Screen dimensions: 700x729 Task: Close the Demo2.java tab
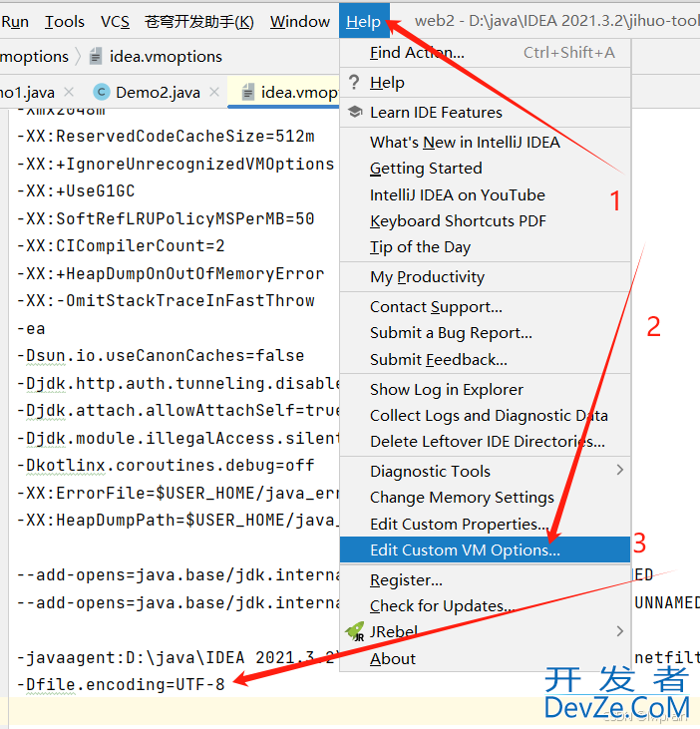click(214, 92)
